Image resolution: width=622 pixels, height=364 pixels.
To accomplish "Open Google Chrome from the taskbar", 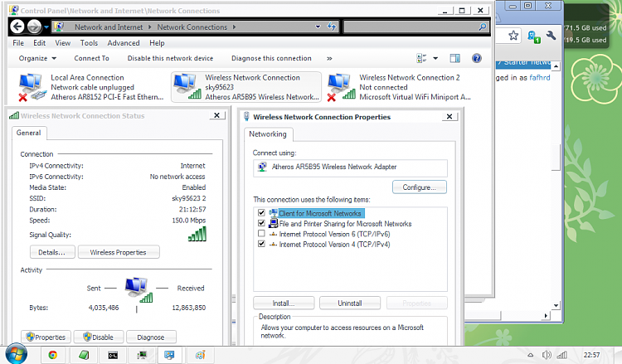I will click(x=53, y=355).
